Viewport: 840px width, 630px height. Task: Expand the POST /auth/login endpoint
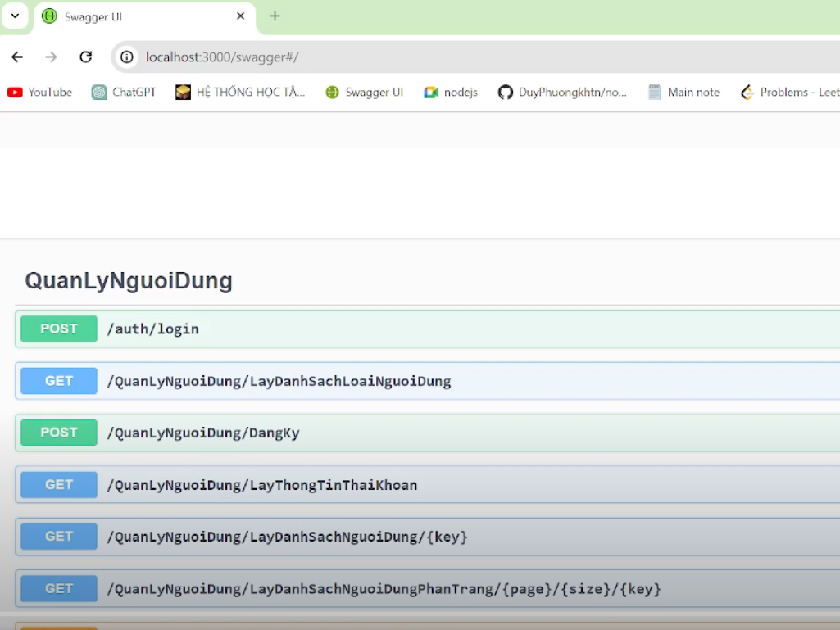(x=152, y=329)
